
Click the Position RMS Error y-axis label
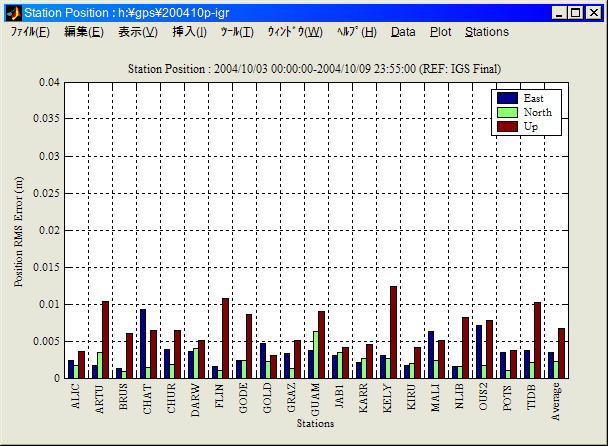(20, 232)
